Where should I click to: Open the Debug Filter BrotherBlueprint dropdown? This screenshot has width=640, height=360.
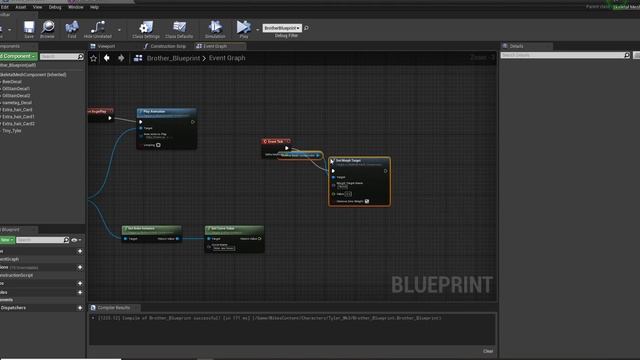point(282,28)
